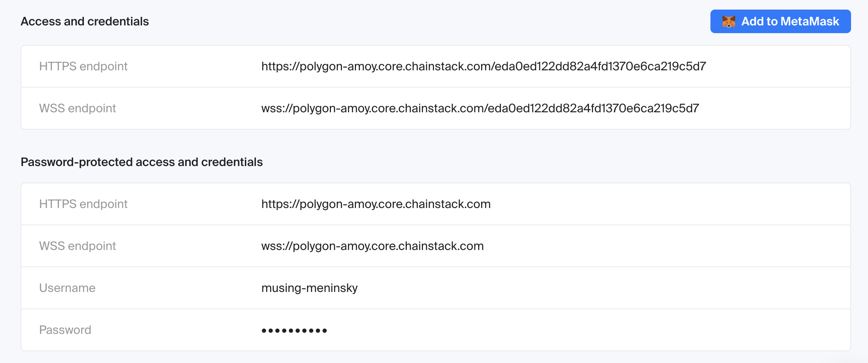
Task: Select the password-protected HTTPS endpoint URL
Action: tap(375, 204)
